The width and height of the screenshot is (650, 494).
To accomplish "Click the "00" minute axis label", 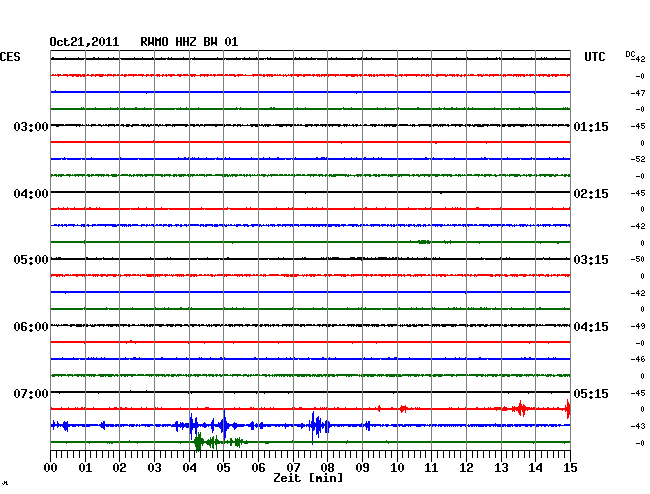I will pyautogui.click(x=51, y=468).
